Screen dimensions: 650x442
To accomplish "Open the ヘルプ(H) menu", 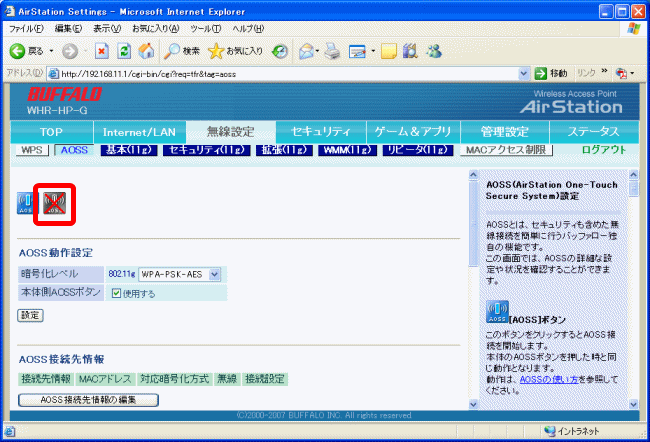I will pos(248,29).
